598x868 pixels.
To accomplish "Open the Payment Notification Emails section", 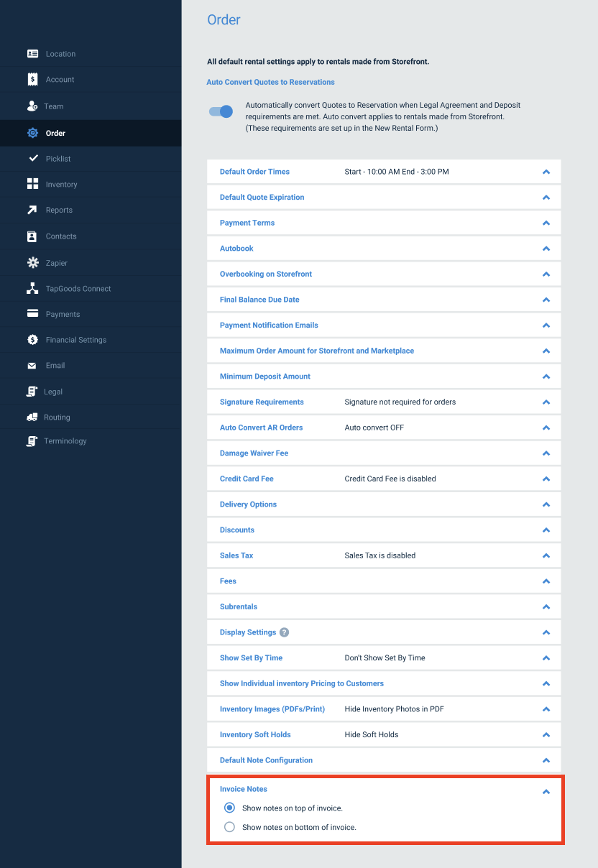I will point(384,325).
